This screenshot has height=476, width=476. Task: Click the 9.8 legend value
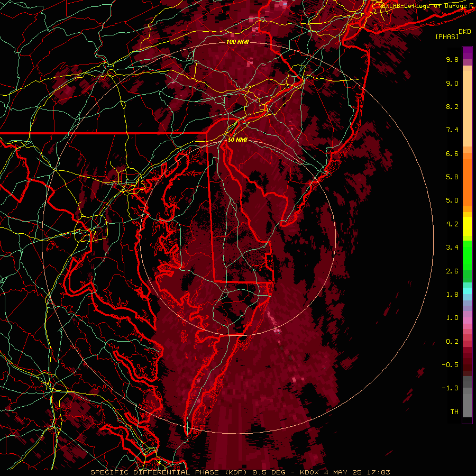(x=452, y=59)
